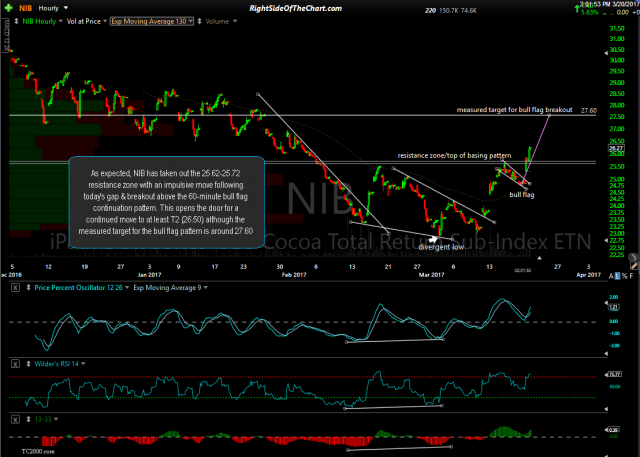Viewport: 640px width, 457px height.
Task: Click the Feb 2017 label on date axis
Action: [294, 275]
